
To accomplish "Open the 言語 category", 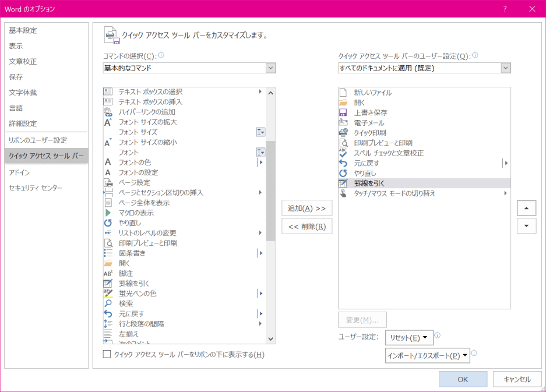I will [16, 108].
